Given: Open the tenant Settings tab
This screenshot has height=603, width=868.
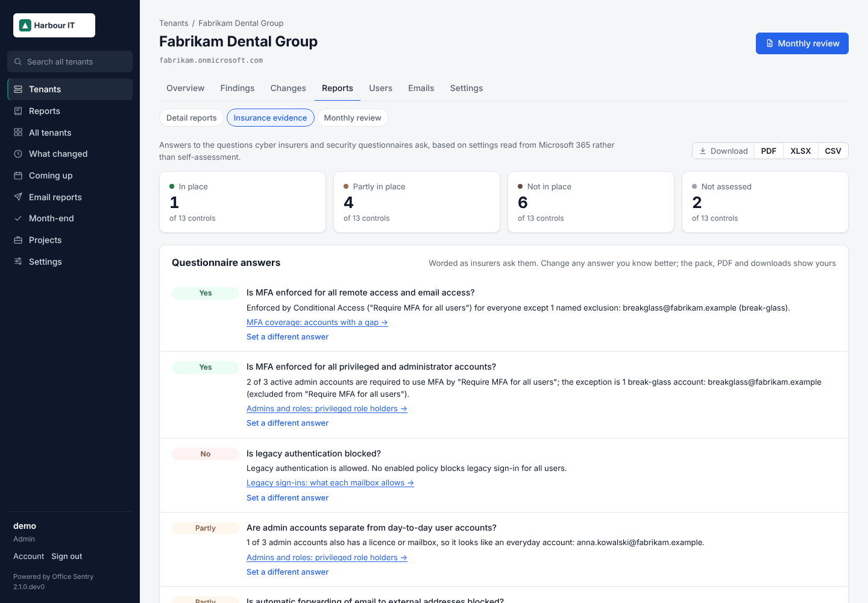Looking at the screenshot, I should 467,88.
